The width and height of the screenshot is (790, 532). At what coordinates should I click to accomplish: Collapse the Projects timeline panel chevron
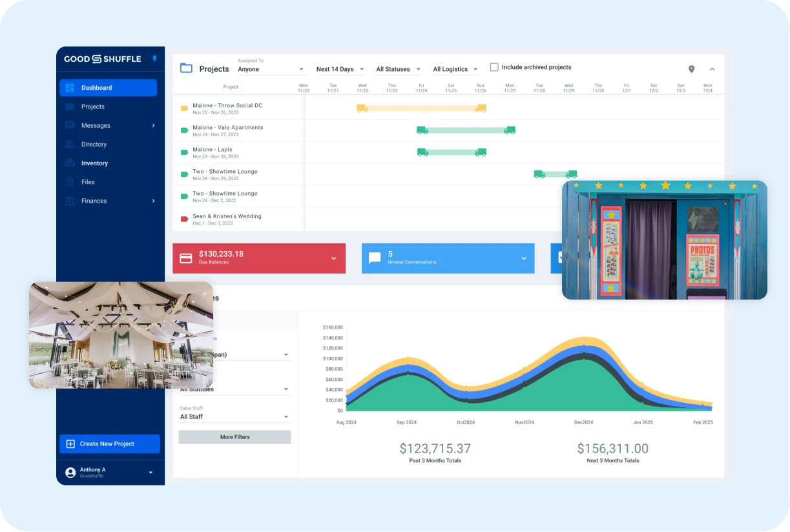pyautogui.click(x=712, y=69)
